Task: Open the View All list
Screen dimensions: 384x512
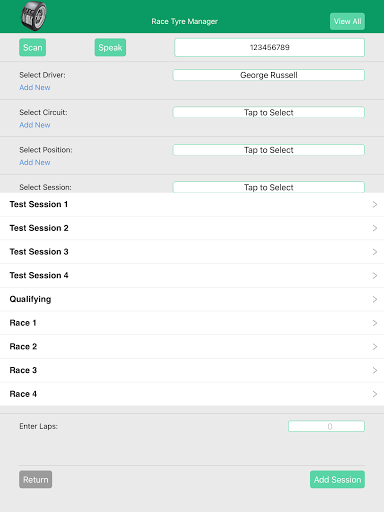Action: tap(347, 21)
